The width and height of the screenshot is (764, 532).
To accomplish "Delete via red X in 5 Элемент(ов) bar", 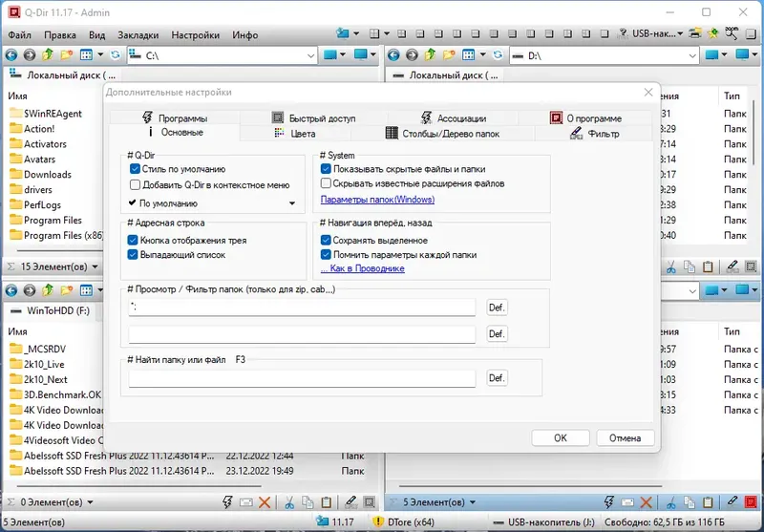I will pyautogui.click(x=647, y=502).
